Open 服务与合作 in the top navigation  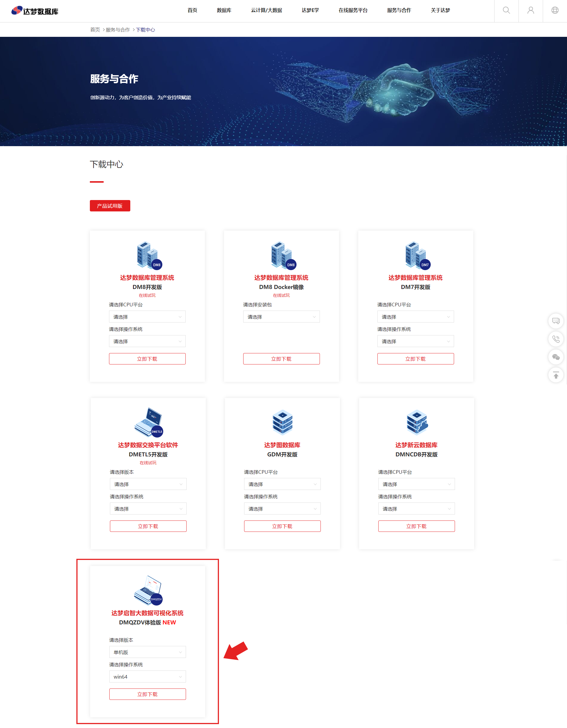pyautogui.click(x=399, y=10)
